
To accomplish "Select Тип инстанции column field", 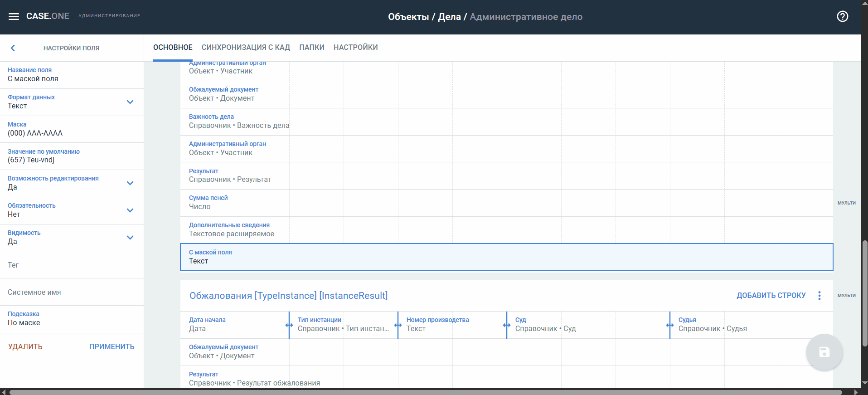I will (343, 325).
